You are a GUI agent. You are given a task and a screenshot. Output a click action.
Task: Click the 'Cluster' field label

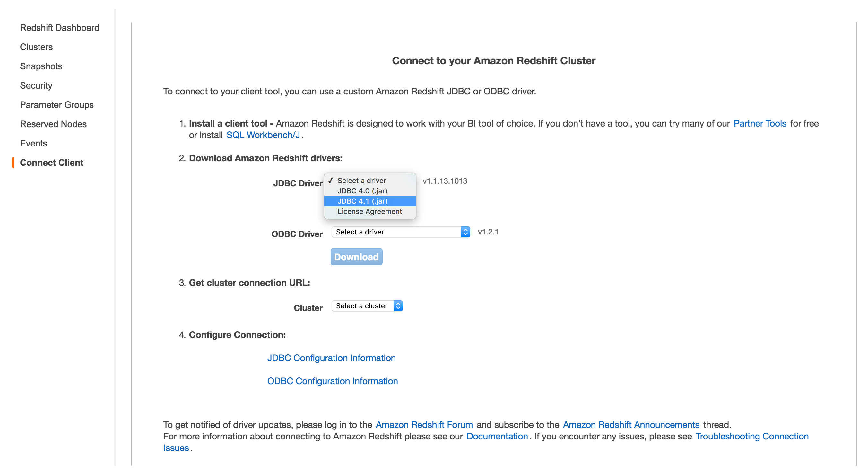click(308, 308)
